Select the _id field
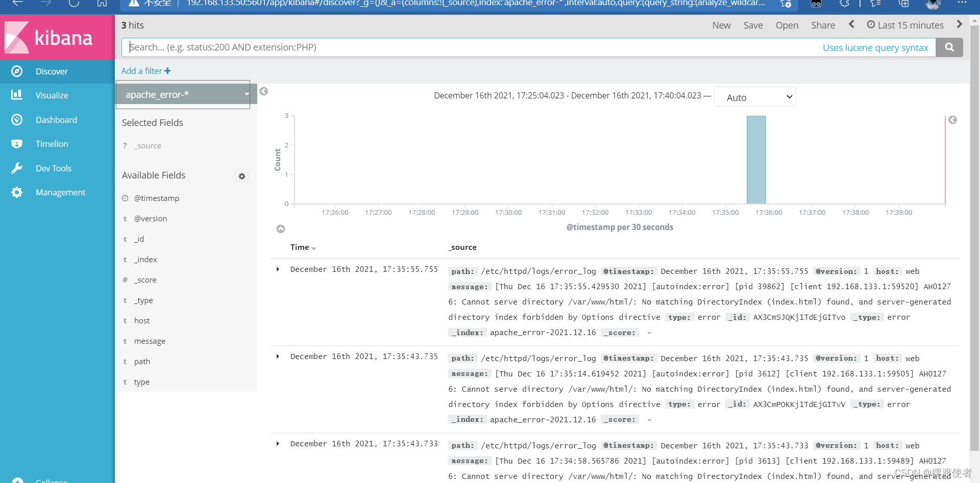This screenshot has height=483, width=980. click(x=139, y=239)
